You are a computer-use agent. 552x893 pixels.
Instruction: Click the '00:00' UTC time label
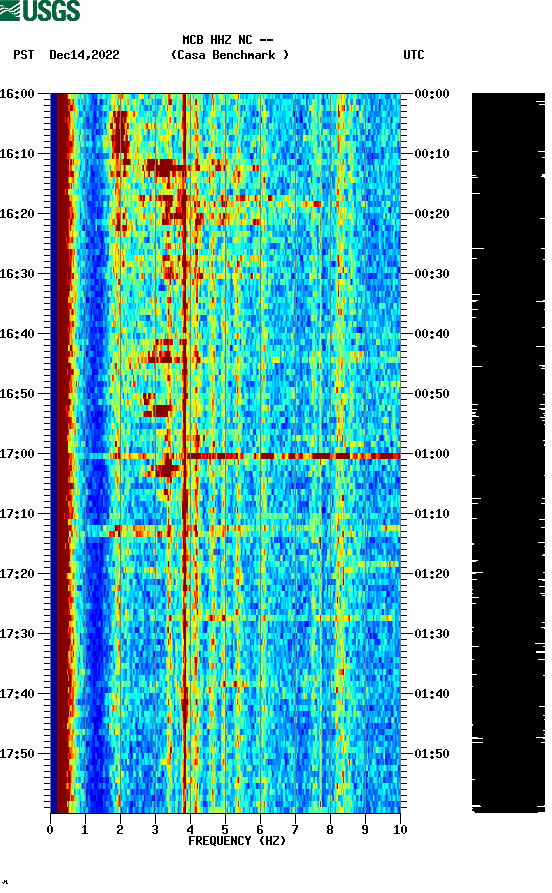(432, 94)
